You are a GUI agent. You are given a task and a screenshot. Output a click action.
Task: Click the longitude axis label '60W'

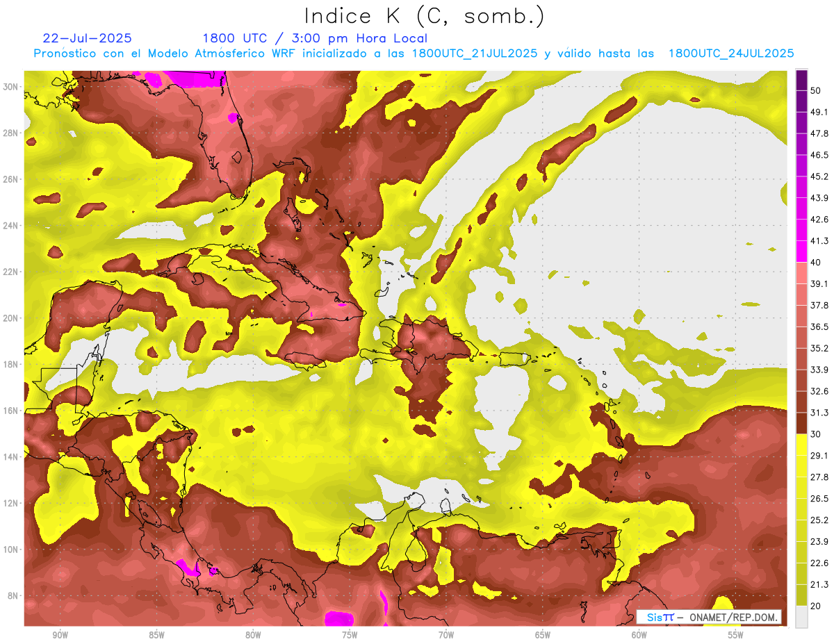pyautogui.click(x=639, y=635)
